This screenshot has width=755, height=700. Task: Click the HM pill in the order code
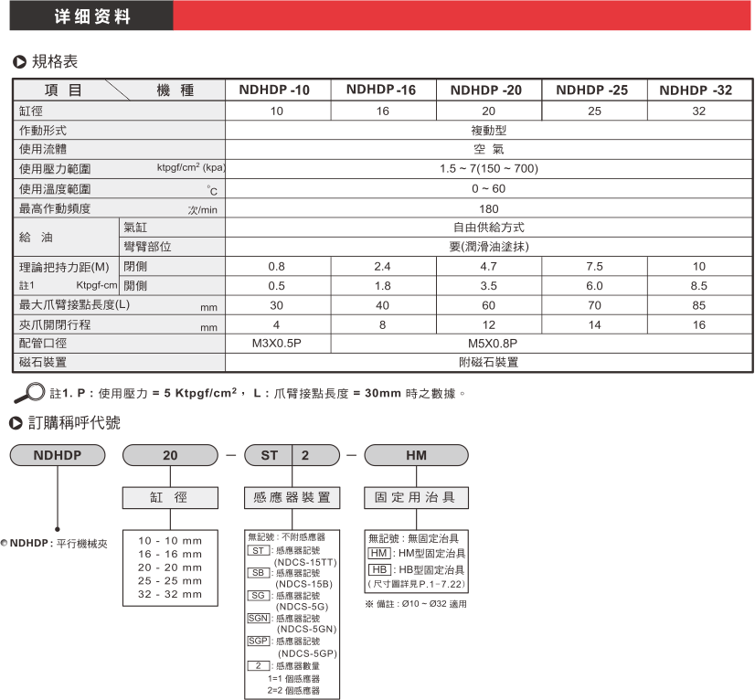(x=416, y=454)
